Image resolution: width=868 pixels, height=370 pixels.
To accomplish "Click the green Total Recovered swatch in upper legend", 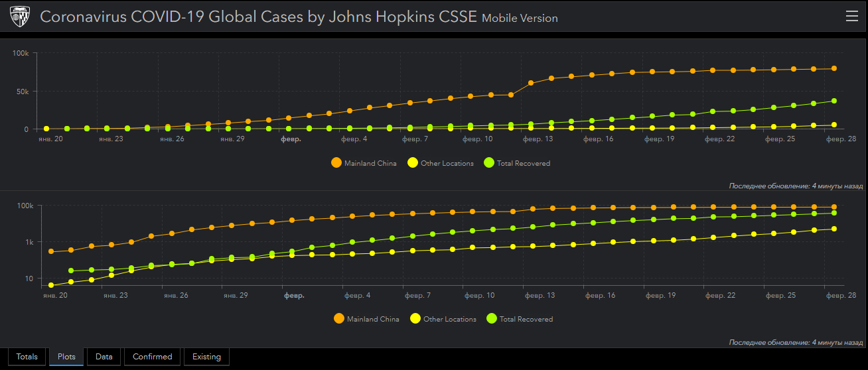I will 488,163.
